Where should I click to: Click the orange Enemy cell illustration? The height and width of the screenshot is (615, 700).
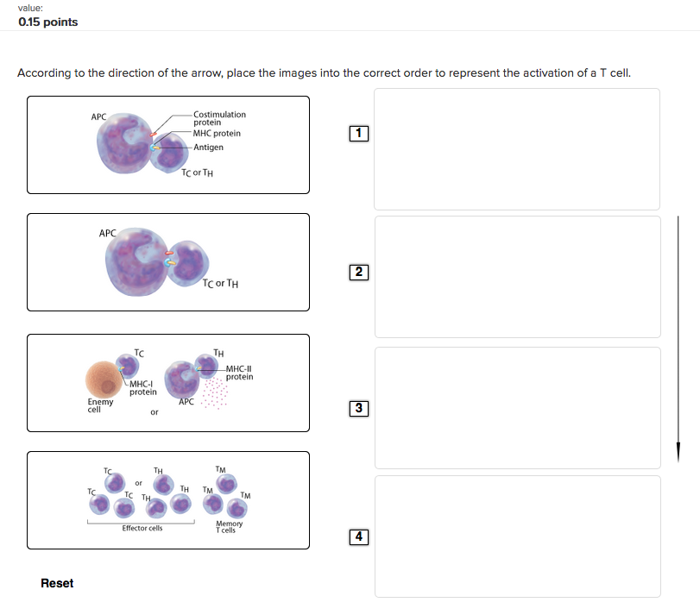104,380
